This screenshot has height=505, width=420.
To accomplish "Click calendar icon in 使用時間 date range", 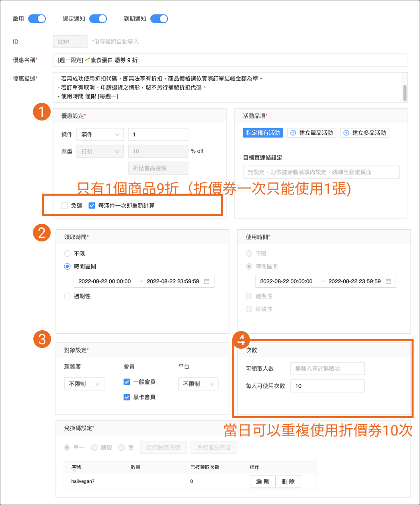I will [x=388, y=281].
